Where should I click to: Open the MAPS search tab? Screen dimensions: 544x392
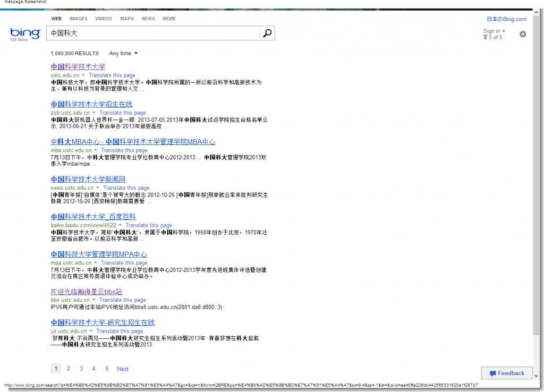[126, 19]
